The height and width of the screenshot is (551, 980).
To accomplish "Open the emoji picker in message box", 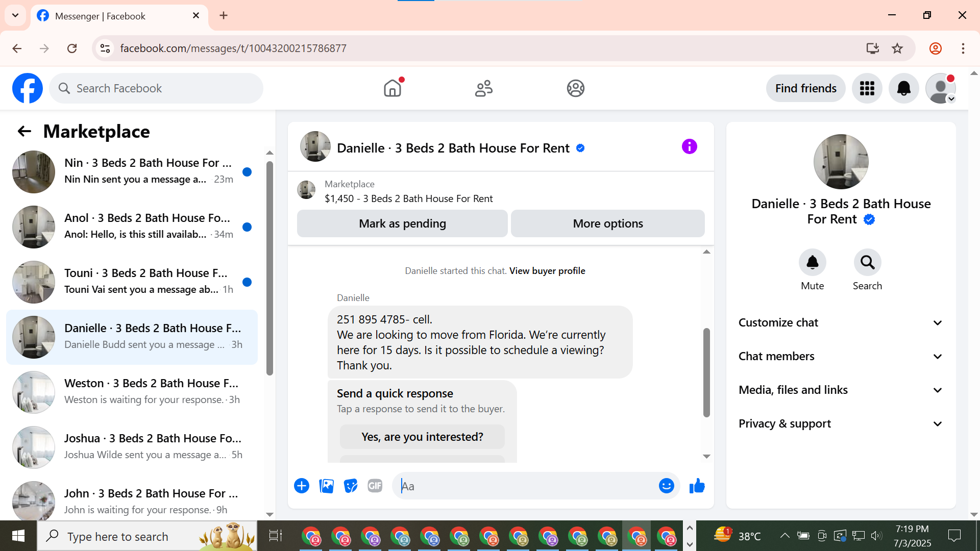I will [x=666, y=486].
